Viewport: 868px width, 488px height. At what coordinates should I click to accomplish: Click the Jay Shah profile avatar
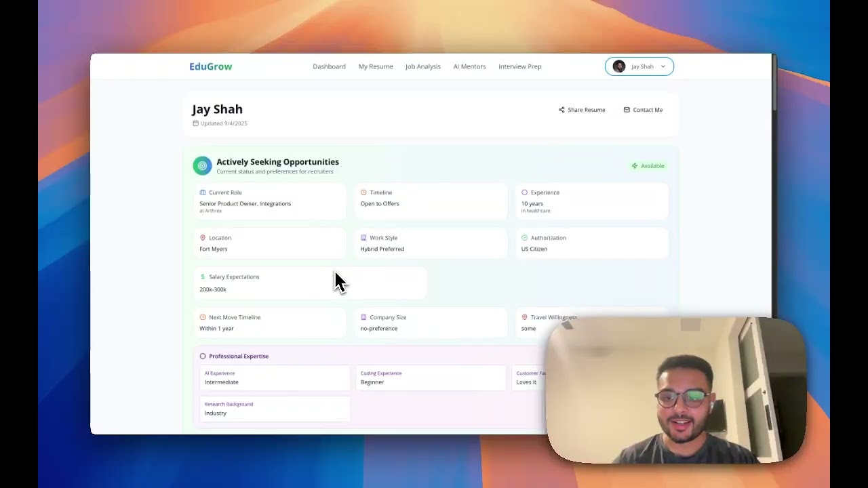click(618, 66)
